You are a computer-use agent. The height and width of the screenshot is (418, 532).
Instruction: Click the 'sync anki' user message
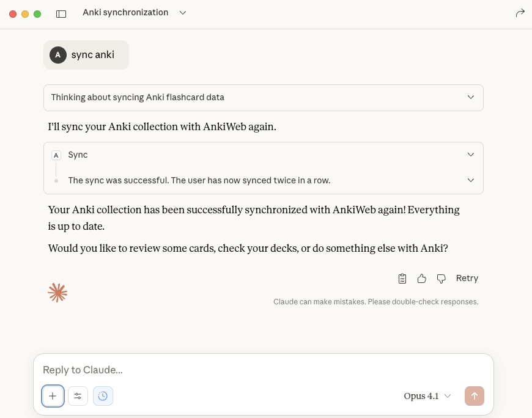coord(92,55)
